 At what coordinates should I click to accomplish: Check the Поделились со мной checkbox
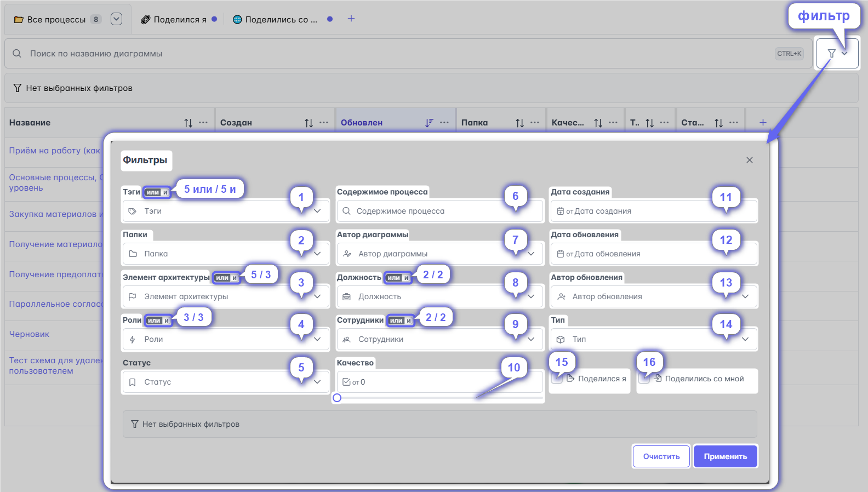[644, 379]
